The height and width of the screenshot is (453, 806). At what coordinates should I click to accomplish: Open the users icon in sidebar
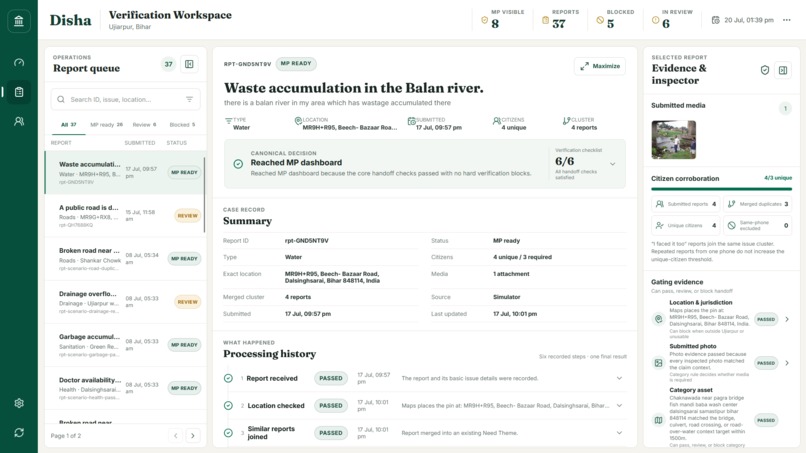[x=19, y=121]
